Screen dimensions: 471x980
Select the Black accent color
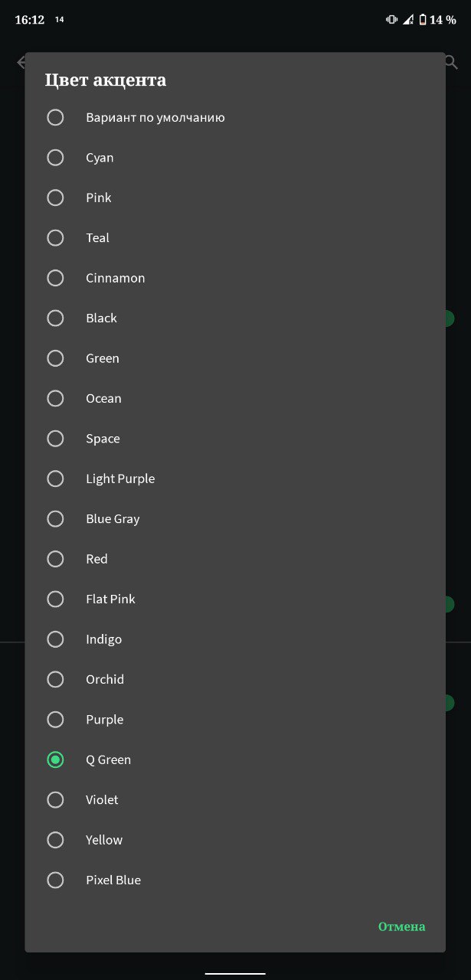235,318
